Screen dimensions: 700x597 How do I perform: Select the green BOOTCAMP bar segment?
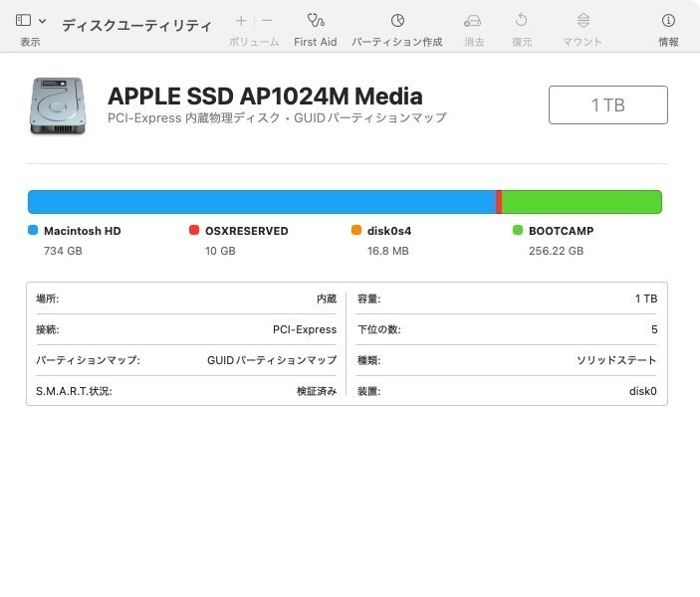583,202
